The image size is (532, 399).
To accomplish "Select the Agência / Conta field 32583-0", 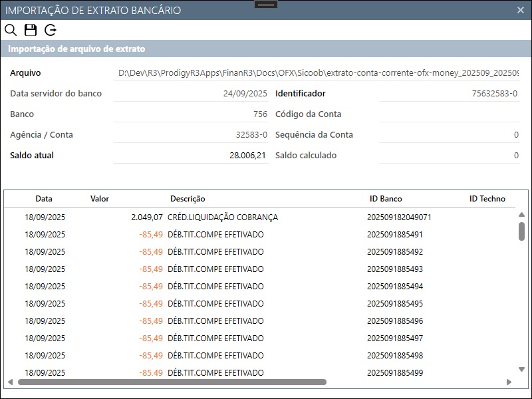I will pos(191,135).
